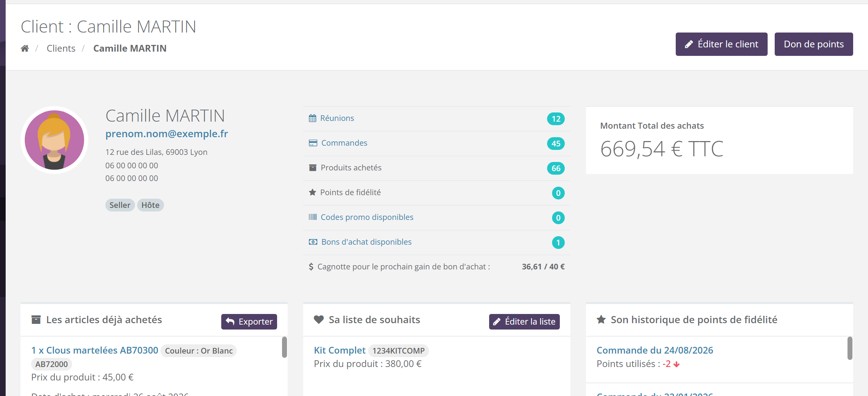Screen dimensions: 868x396
Task: Click the Hôte role badge
Action: [x=150, y=205]
